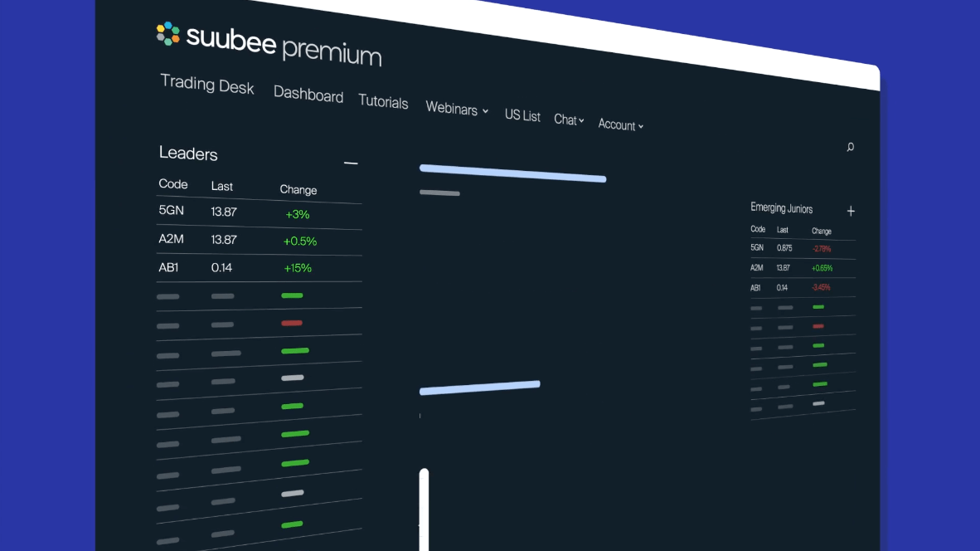Click +3% change value in Leaders
The height and width of the screenshot is (551, 980).
[x=298, y=215]
